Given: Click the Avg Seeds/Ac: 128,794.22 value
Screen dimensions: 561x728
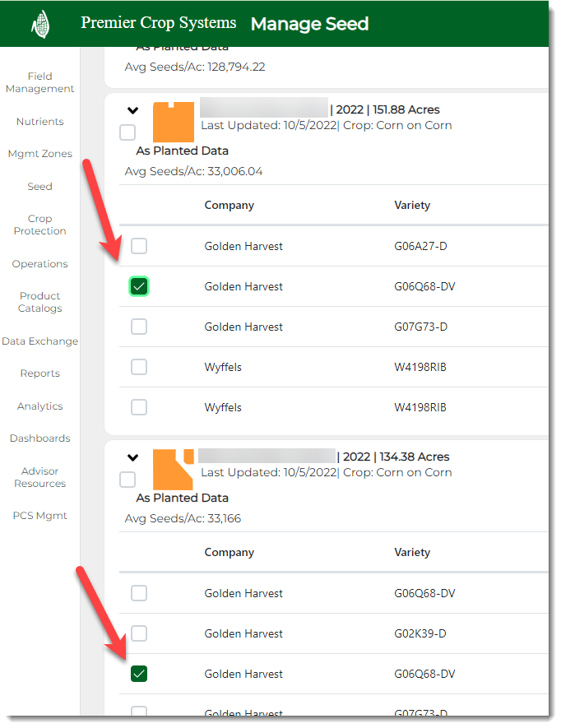Looking at the screenshot, I should click(195, 67).
